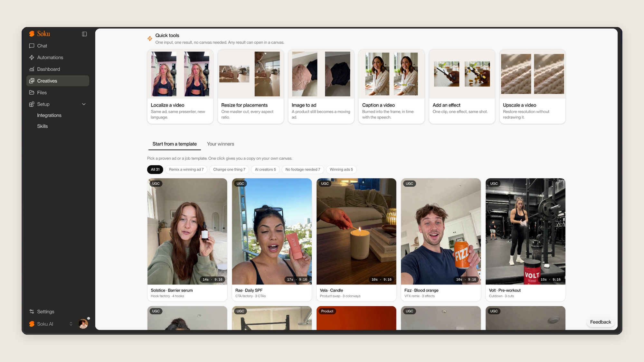This screenshot has width=644, height=362.
Task: Open Integrations under Setup
Action: pyautogui.click(x=49, y=115)
